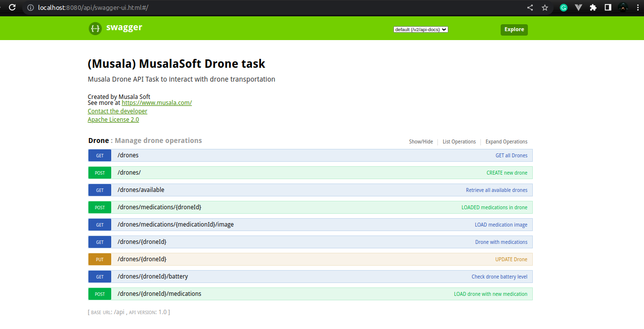This screenshot has height=329, width=644.
Task: Click POST badge for /drones/{droneId}/medications
Action: (x=100, y=294)
